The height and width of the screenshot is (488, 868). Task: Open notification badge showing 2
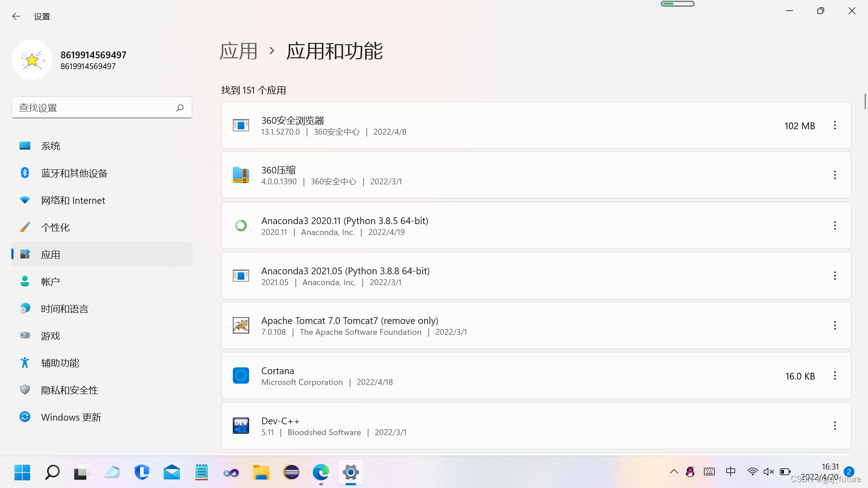849,472
